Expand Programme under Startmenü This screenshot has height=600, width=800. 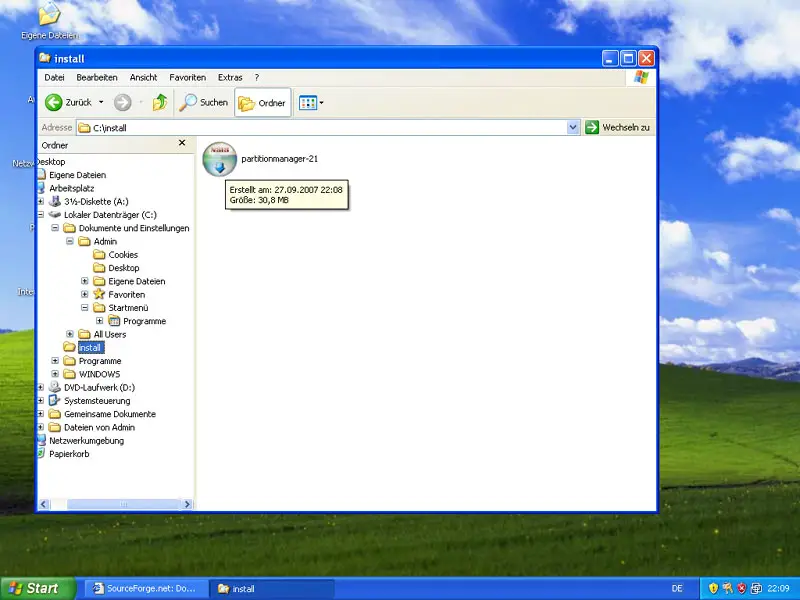tap(99, 321)
